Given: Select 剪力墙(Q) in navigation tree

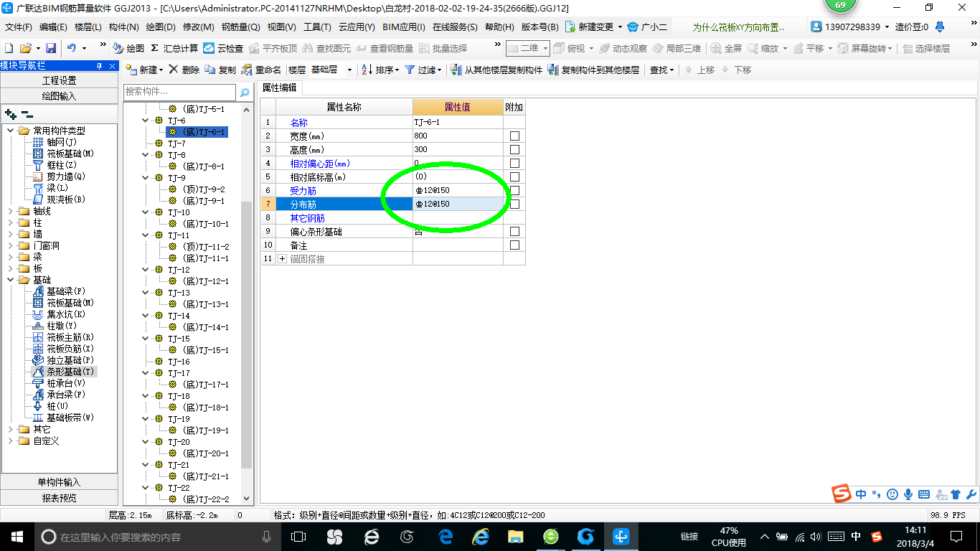Looking at the screenshot, I should pyautogui.click(x=59, y=176).
